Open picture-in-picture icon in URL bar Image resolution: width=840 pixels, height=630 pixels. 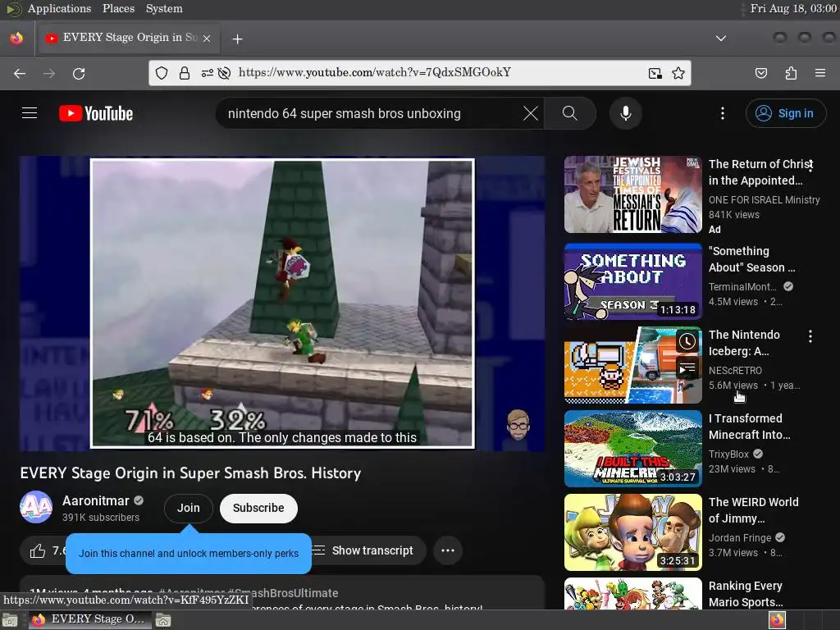(x=655, y=73)
